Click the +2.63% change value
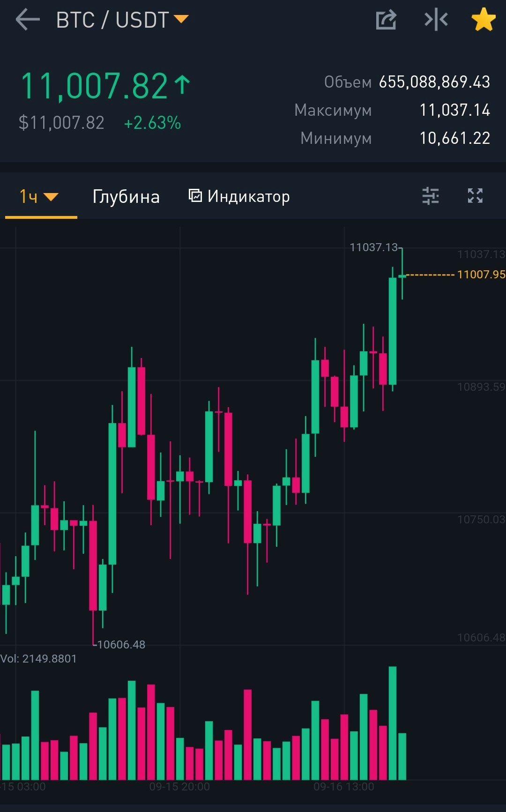Image resolution: width=506 pixels, height=812 pixels. pos(152,123)
